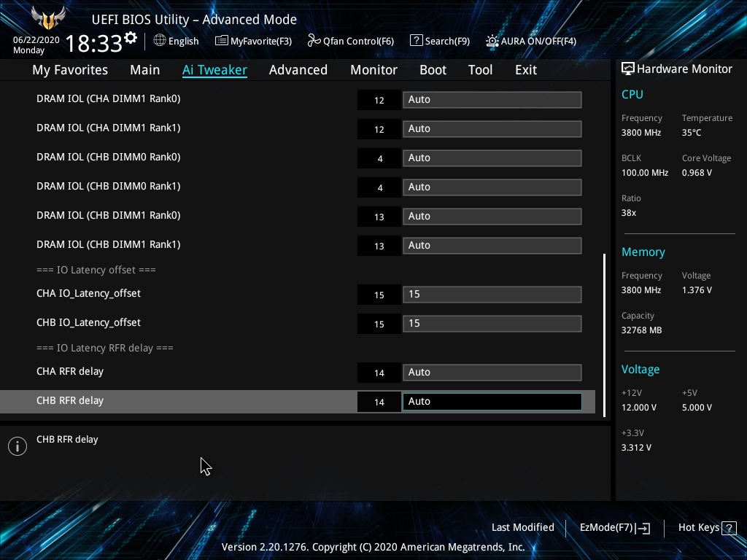This screenshot has height=560, width=747.
Task: Select CHA RFR delay label
Action: coord(70,371)
